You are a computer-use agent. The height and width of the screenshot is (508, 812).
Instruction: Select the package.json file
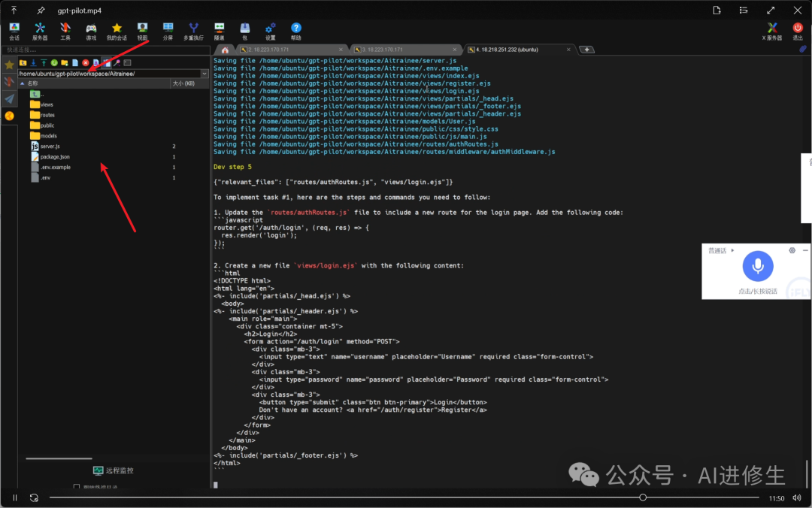pyautogui.click(x=50, y=156)
